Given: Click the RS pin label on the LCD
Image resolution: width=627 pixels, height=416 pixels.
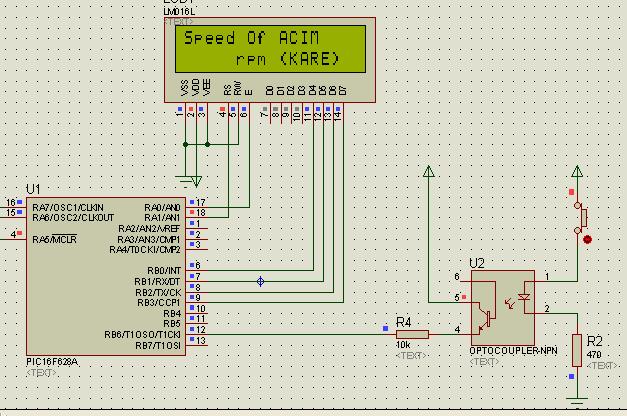Looking at the screenshot, I should coord(228,90).
